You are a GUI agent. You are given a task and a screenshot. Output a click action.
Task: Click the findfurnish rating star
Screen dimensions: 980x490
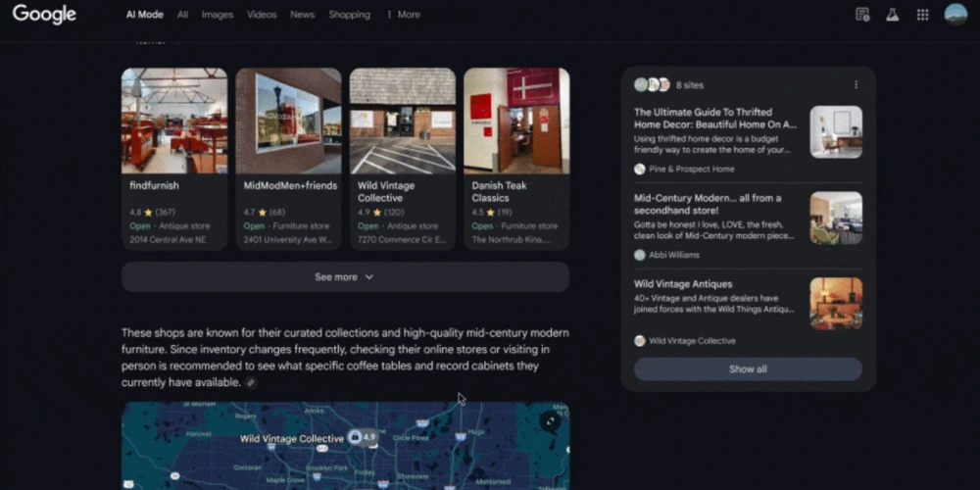tap(148, 213)
